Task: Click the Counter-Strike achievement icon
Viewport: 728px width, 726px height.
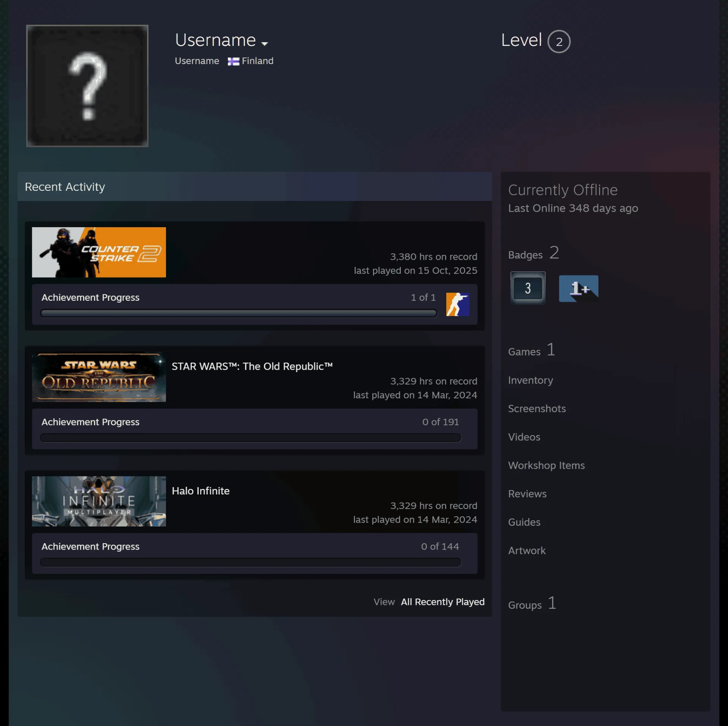Action: [x=458, y=304]
